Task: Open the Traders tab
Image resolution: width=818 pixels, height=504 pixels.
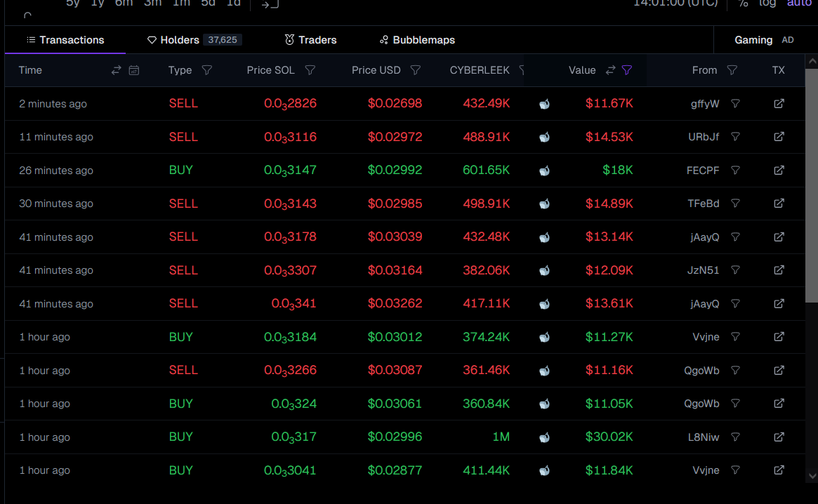Action: coord(310,40)
